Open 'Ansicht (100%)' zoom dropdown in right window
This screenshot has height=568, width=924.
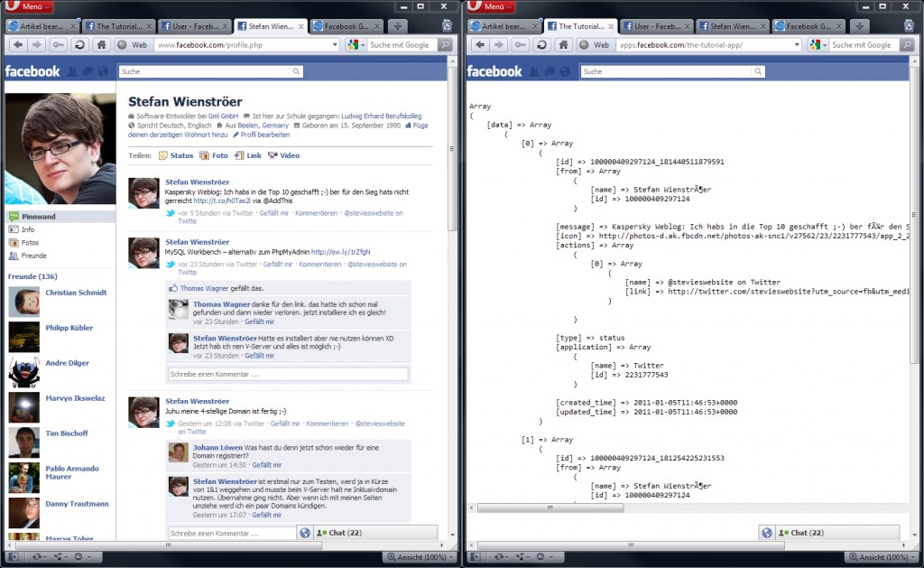(x=882, y=557)
